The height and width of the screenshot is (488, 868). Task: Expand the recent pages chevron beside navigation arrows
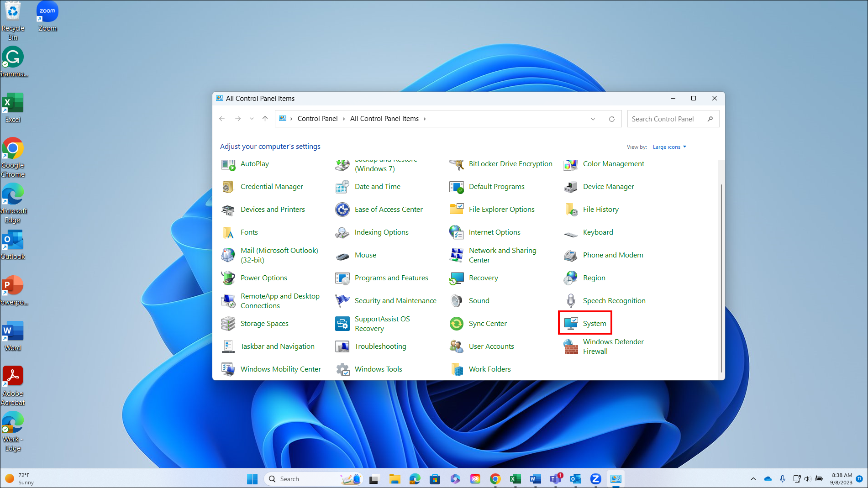(252, 118)
